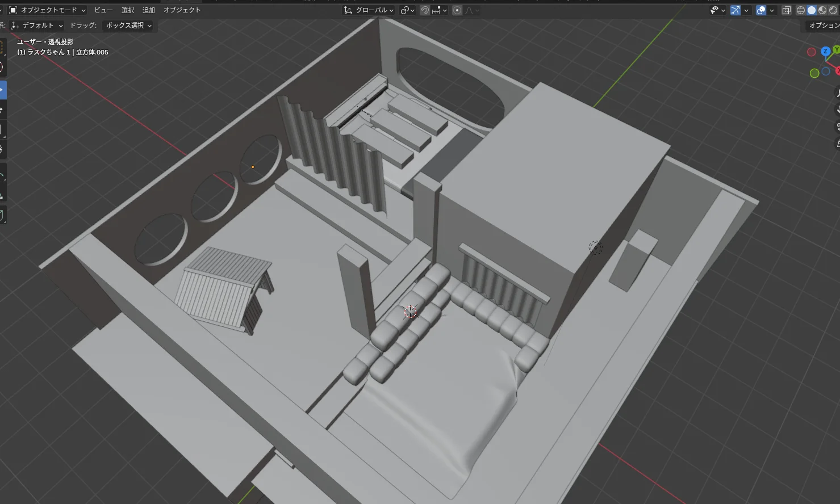Click the snap magnet icon

point(424,10)
